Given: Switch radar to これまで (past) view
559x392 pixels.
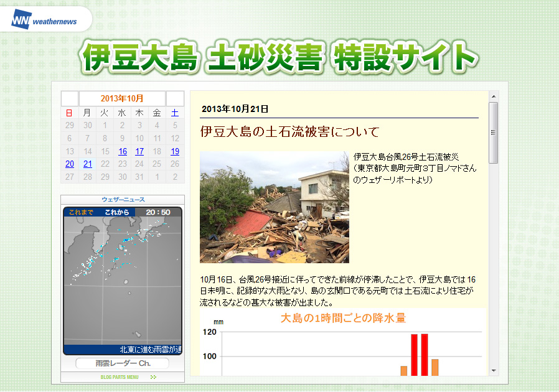Looking at the screenshot, I should click(x=81, y=212).
